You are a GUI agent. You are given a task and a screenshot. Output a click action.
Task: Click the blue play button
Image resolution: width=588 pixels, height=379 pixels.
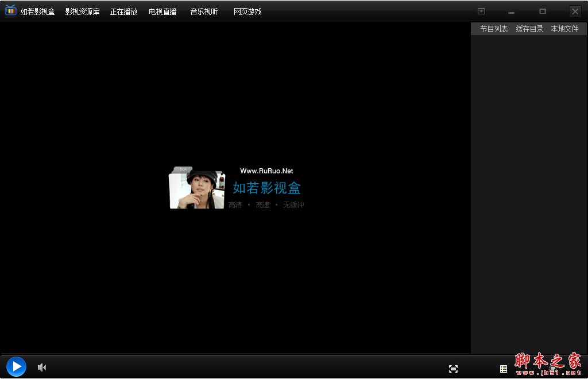click(x=16, y=366)
